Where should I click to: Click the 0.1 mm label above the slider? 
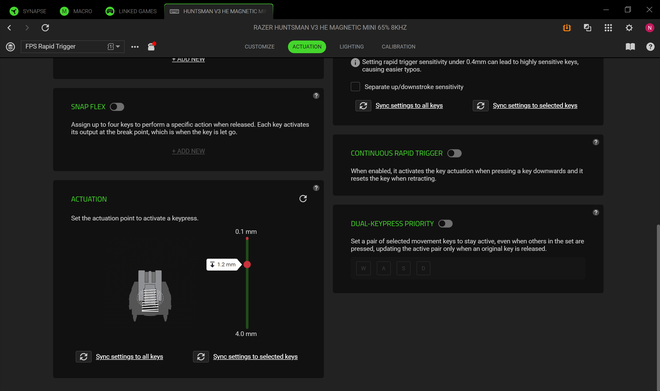point(246,231)
